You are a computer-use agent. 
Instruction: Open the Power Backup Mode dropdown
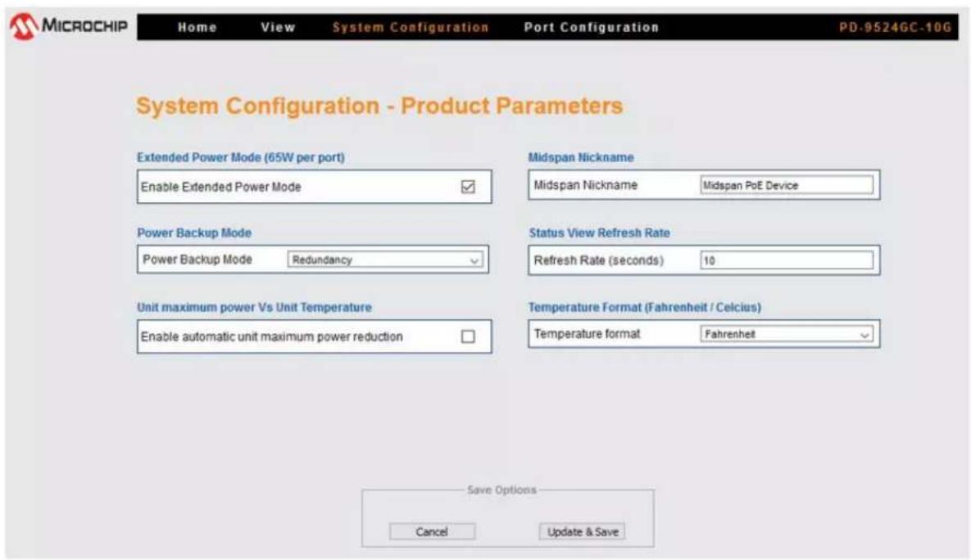(x=384, y=260)
